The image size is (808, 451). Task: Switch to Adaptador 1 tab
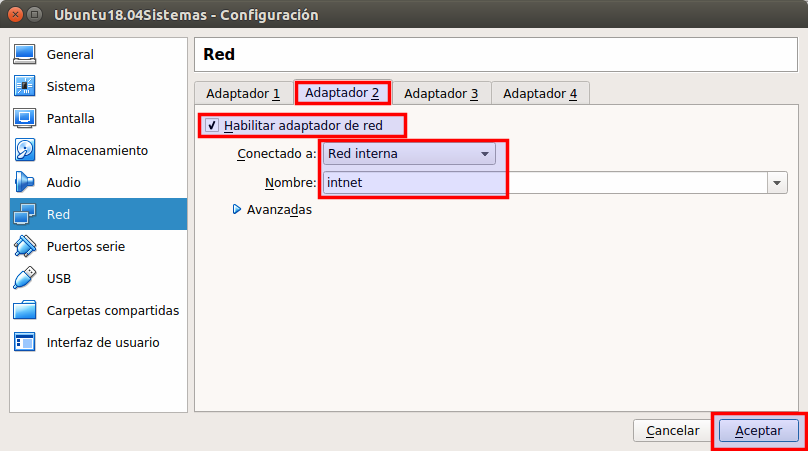pos(243,93)
